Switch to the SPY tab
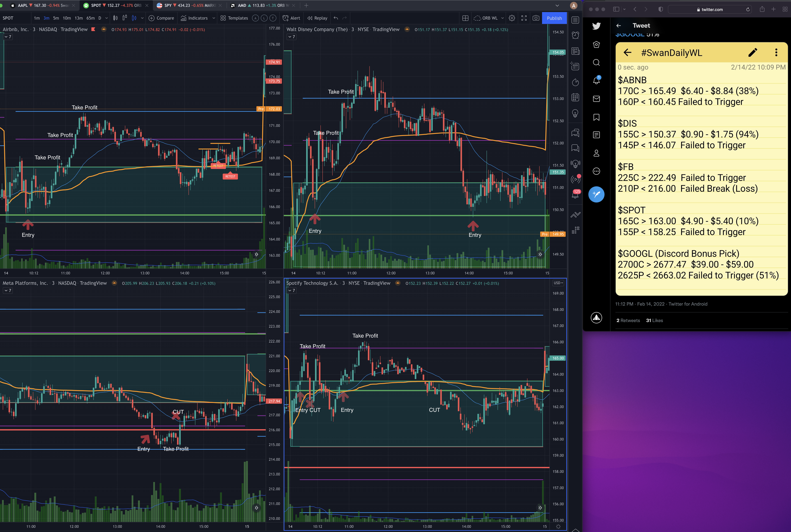 point(189,5)
